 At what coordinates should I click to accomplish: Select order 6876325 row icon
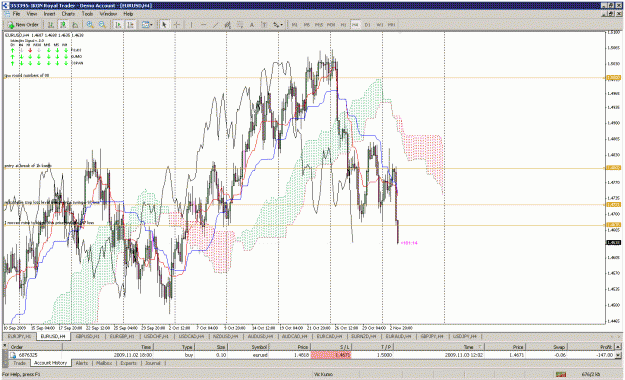13,355
